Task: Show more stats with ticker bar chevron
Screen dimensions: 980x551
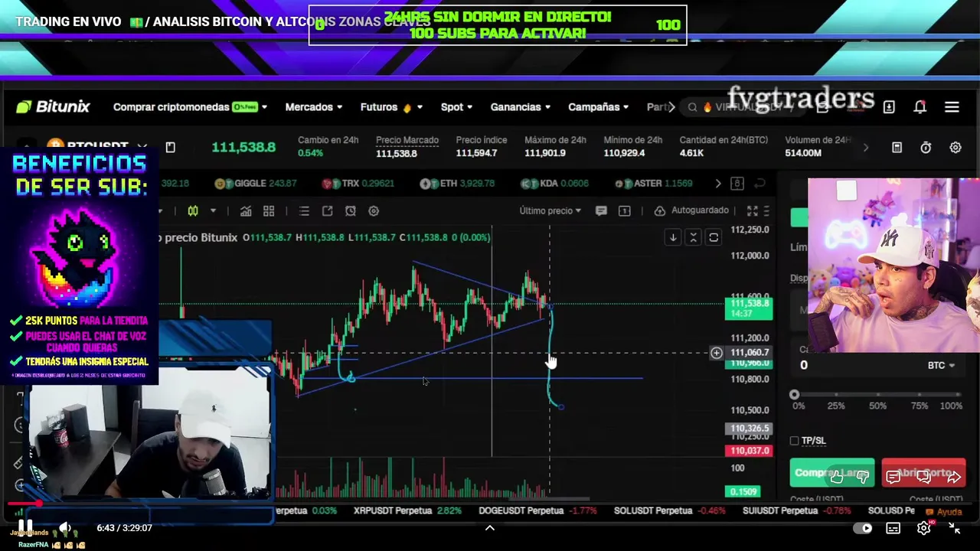Action: click(866, 147)
